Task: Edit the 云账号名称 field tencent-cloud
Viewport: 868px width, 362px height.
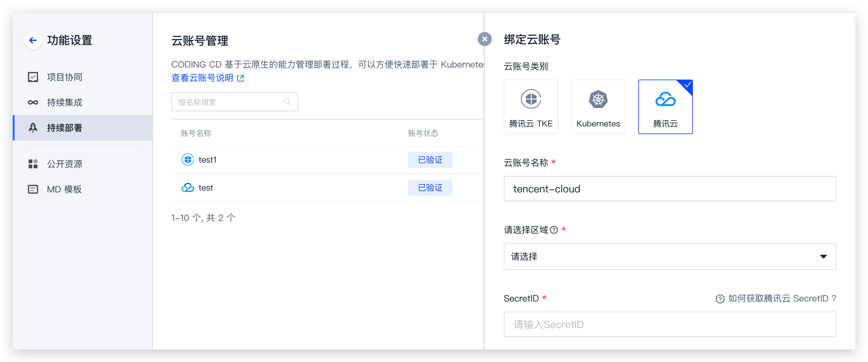Action: point(669,189)
